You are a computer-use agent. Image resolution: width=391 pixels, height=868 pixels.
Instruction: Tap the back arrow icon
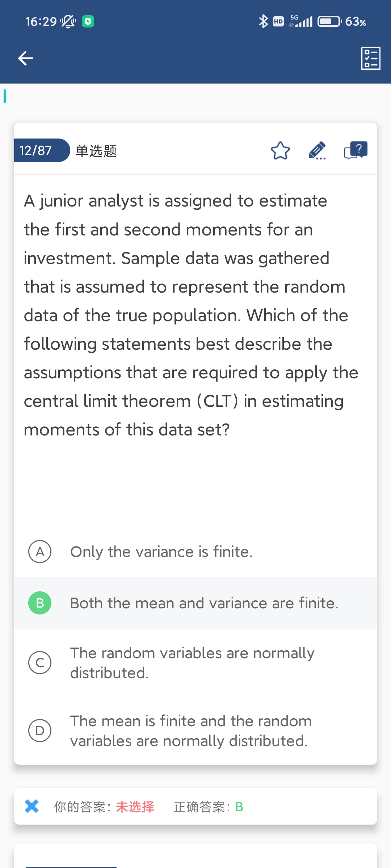point(25,58)
